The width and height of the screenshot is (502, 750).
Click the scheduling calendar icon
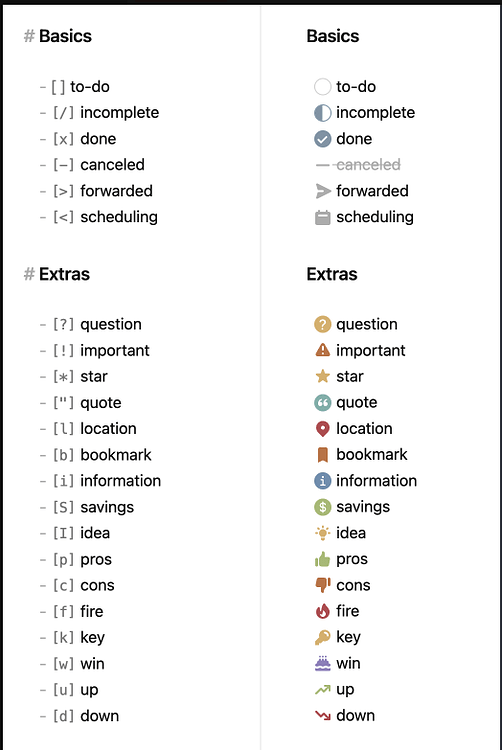coord(322,217)
